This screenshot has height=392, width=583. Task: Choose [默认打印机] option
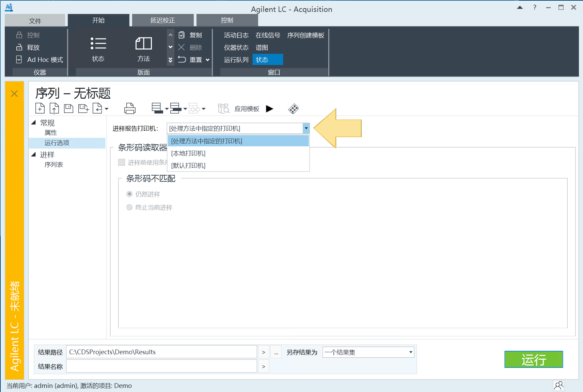click(238, 165)
